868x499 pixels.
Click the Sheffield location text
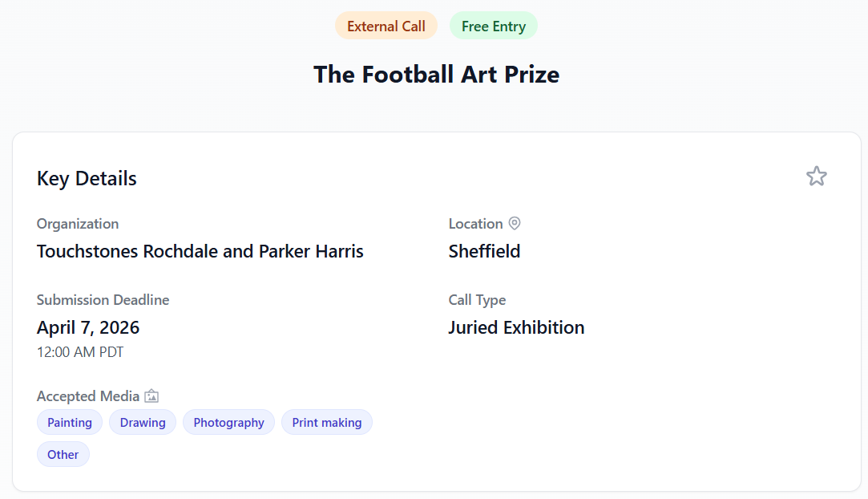coord(484,250)
